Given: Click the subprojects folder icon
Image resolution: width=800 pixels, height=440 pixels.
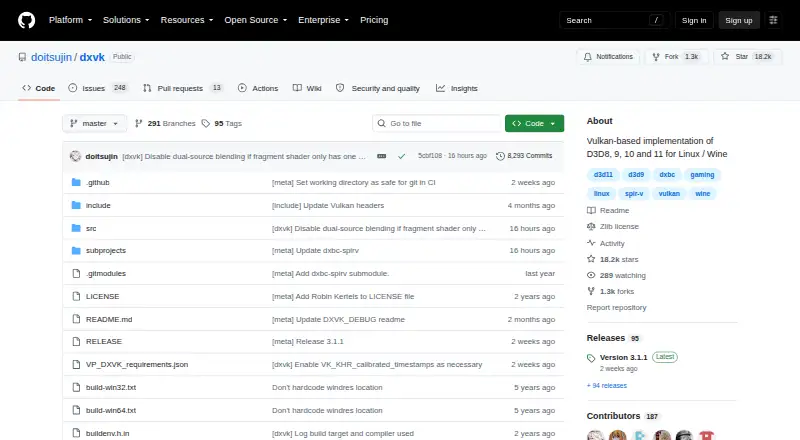Looking at the screenshot, I should (x=76, y=251).
